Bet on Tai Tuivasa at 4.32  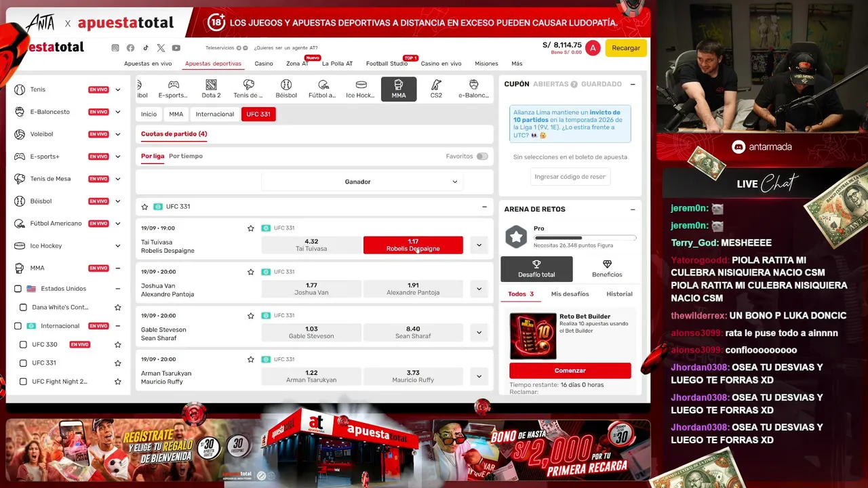tap(311, 245)
